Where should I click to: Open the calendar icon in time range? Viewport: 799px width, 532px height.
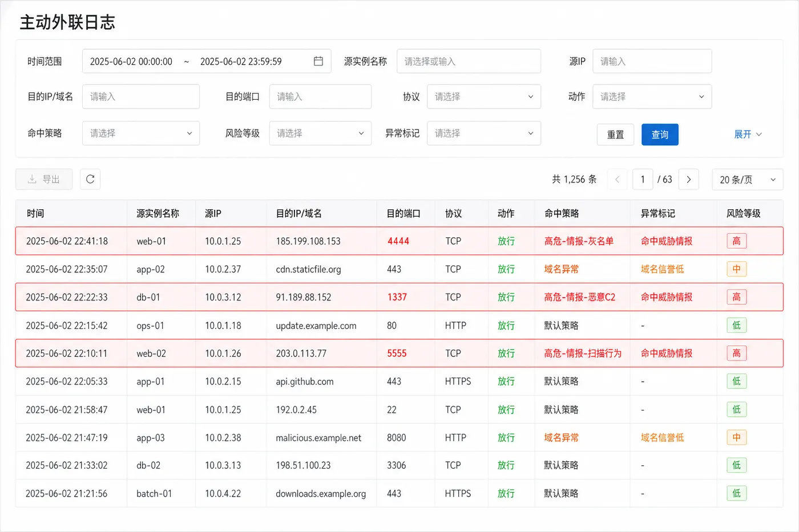point(318,61)
